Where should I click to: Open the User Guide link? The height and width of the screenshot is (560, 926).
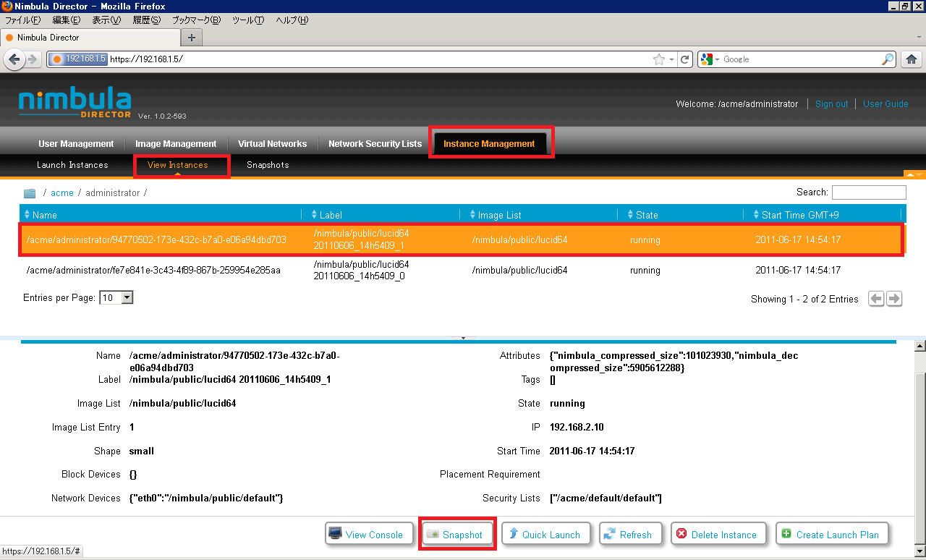[x=885, y=104]
